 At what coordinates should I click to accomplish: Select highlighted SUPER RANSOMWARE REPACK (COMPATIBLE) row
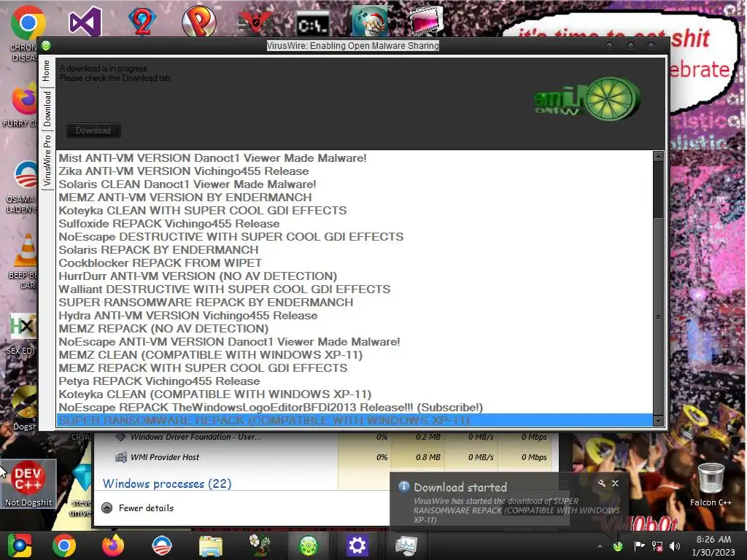click(355, 421)
